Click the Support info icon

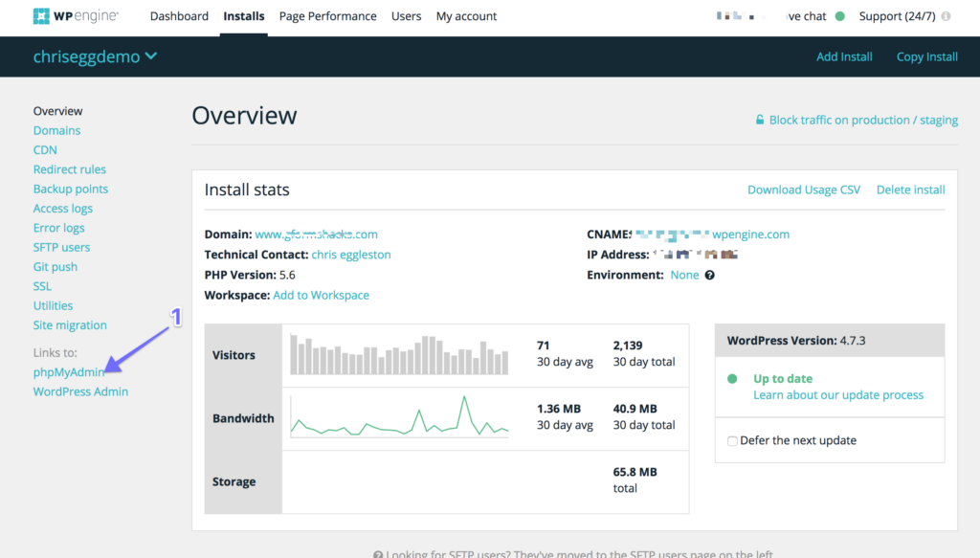(x=947, y=16)
